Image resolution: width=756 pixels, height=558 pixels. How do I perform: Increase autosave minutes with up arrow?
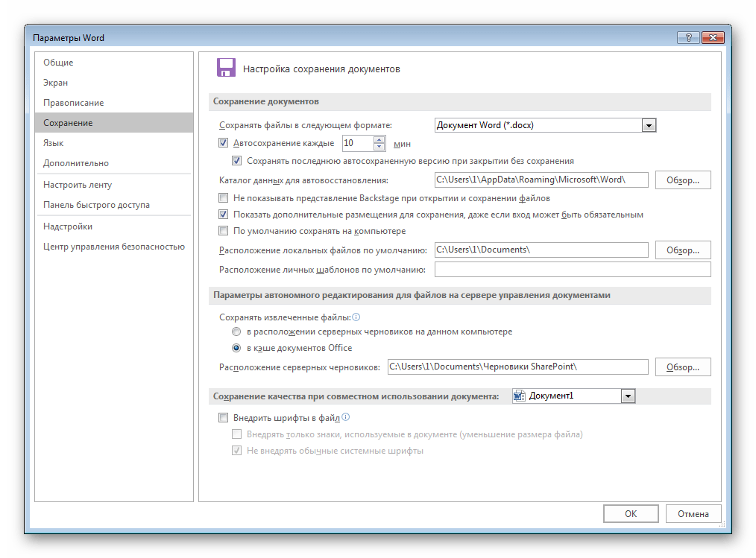tap(379, 140)
